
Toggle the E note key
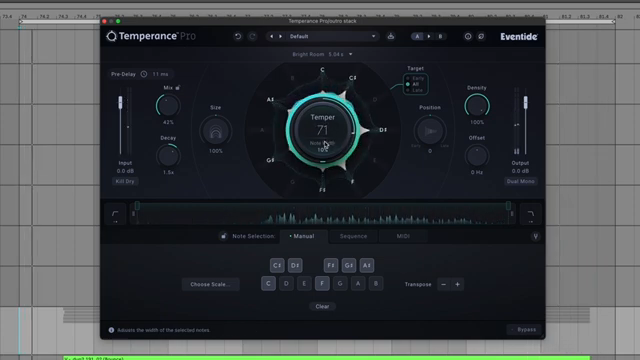pyautogui.click(x=304, y=283)
